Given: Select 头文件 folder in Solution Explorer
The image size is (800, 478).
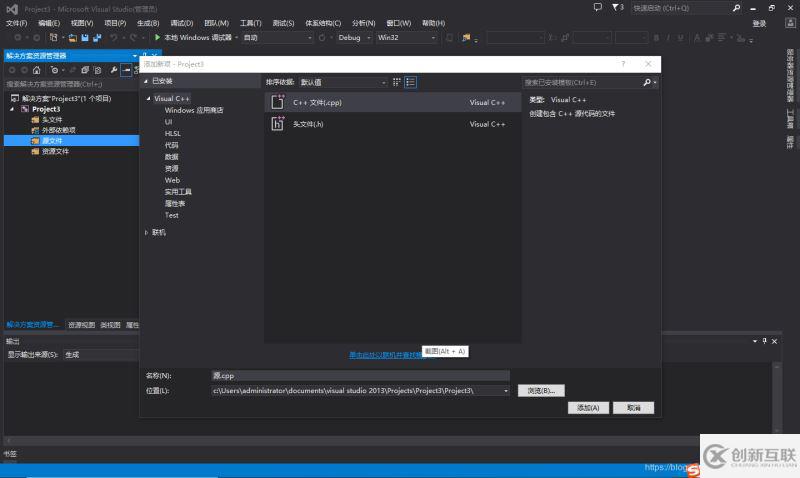Looking at the screenshot, I should tap(52, 119).
